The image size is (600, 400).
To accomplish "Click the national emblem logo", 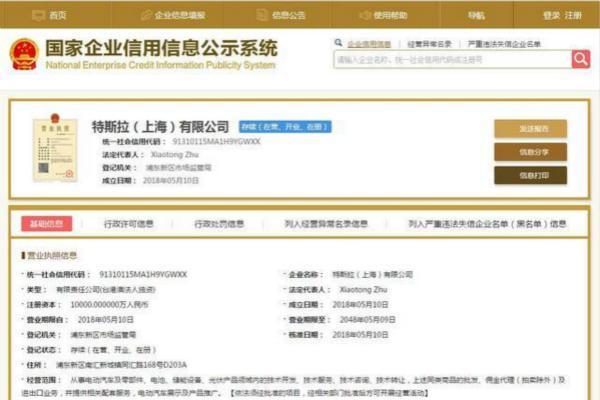I will click(24, 54).
